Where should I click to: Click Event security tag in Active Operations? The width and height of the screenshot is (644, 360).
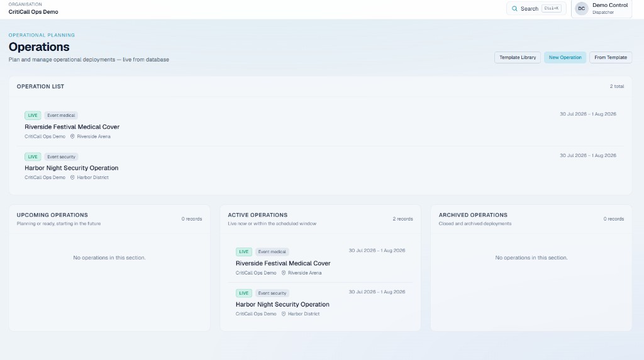pyautogui.click(x=272, y=293)
